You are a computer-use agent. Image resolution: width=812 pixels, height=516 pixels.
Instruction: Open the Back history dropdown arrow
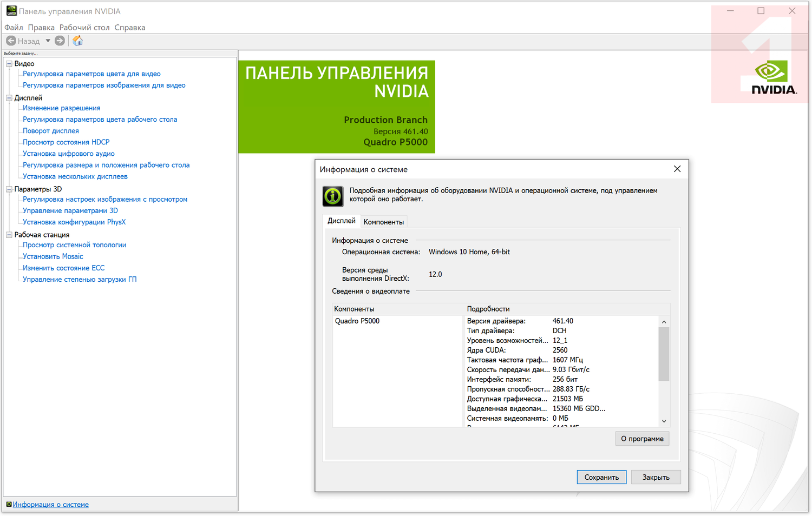tap(48, 41)
